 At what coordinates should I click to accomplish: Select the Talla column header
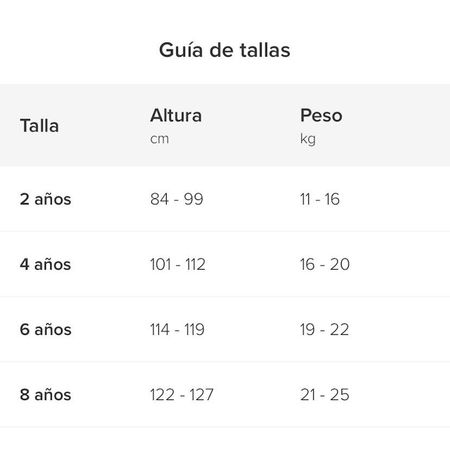(x=39, y=126)
